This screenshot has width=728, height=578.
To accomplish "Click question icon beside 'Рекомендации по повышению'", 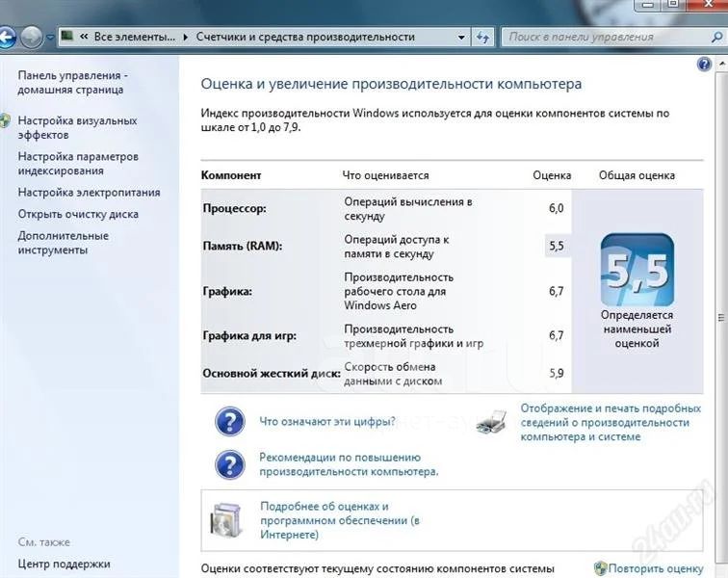I will click(x=230, y=464).
